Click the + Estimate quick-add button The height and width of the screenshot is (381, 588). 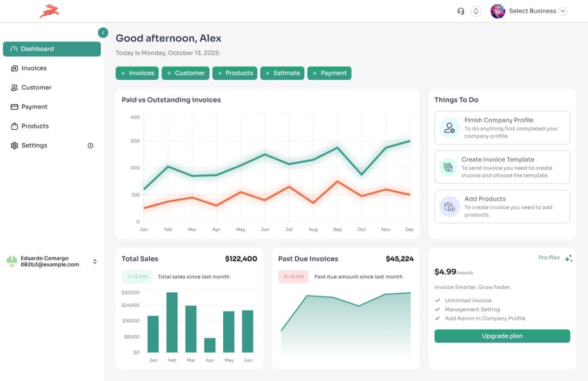[x=283, y=73]
